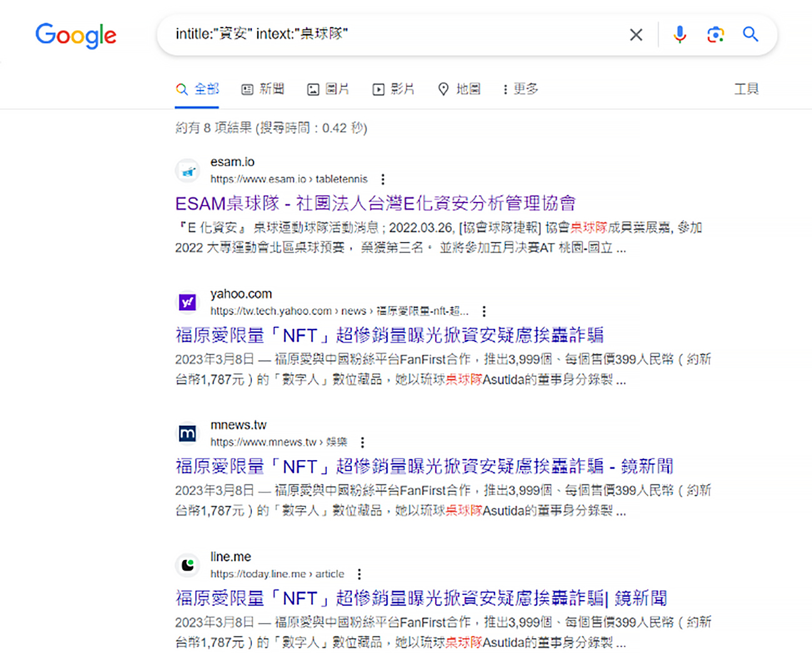This screenshot has height=660, width=812.
Task: Start voice search with microphone icon
Action: (679, 34)
